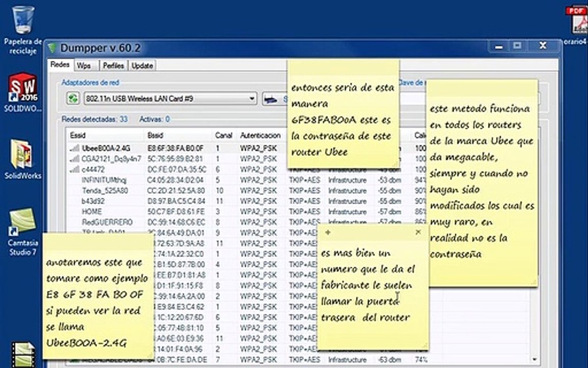Viewport: 588px width, 368px height.
Task: Open the Update tab
Action: [x=142, y=66]
